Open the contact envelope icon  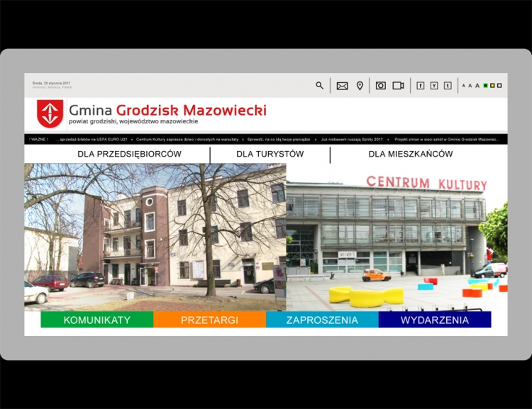tap(342, 86)
